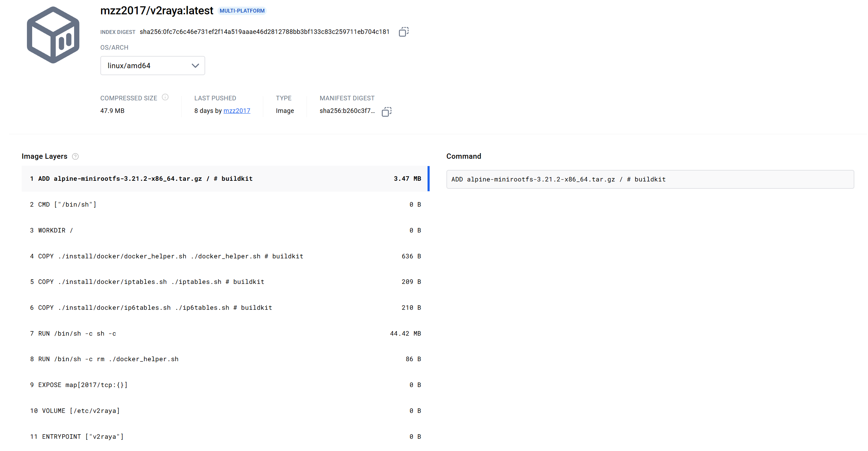
Task: Select layer 8 RUN rm docker_helper.sh
Action: pos(225,359)
